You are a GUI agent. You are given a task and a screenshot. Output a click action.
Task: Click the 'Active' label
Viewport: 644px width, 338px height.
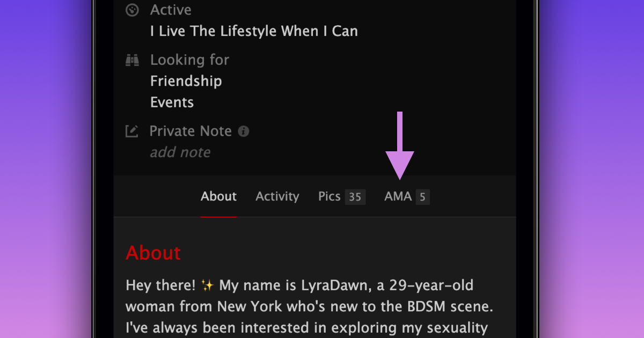[171, 10]
